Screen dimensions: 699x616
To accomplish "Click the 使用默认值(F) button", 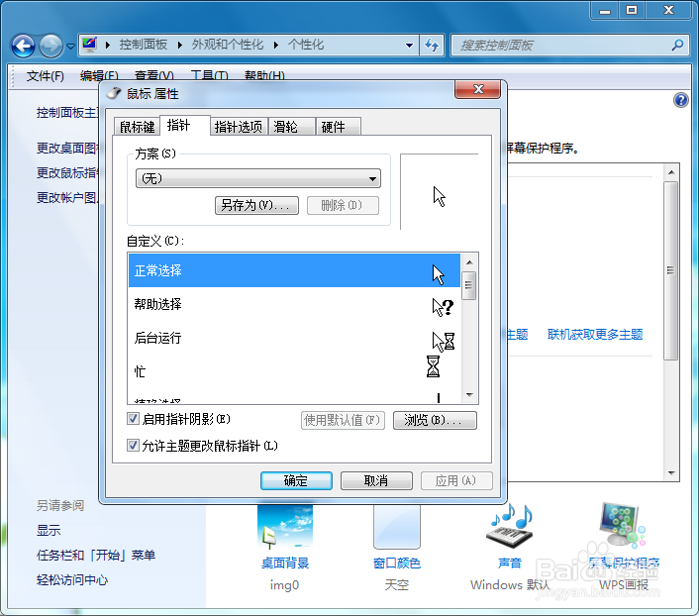I will click(x=343, y=420).
